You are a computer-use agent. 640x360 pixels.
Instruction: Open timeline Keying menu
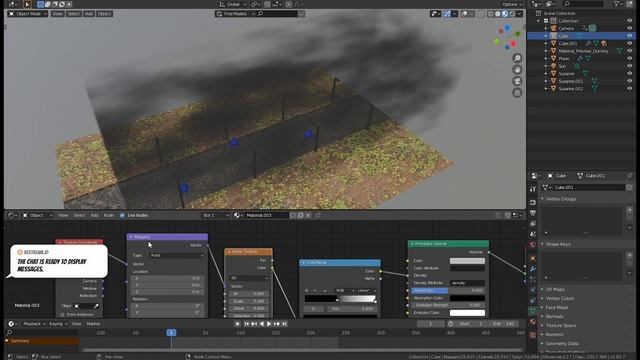tap(58, 324)
